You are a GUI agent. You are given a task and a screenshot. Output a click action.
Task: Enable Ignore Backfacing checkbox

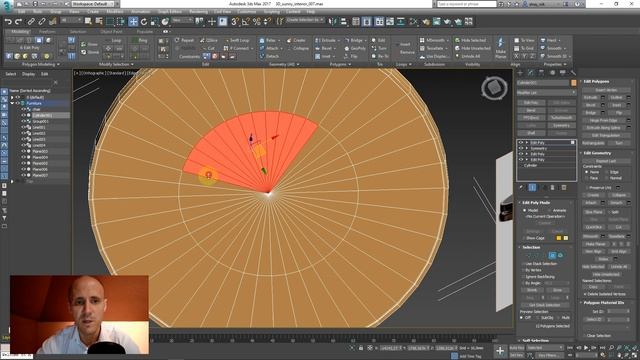pyautogui.click(x=523, y=277)
